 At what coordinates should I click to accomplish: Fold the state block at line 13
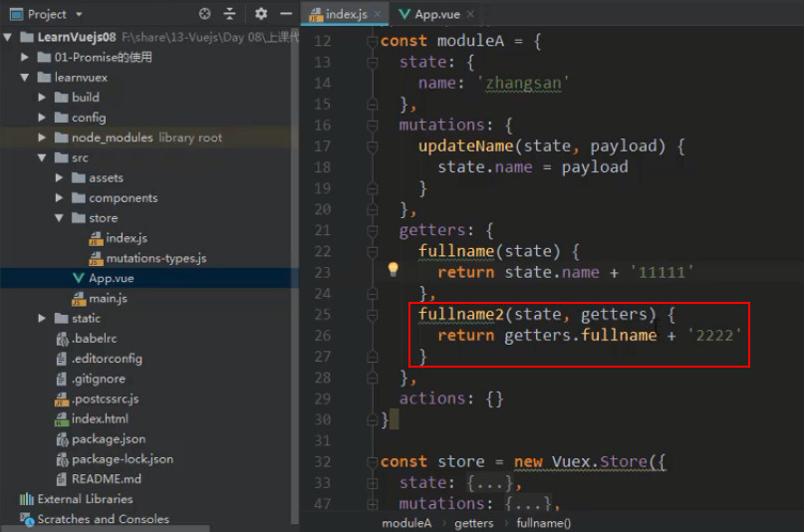tap(373, 62)
